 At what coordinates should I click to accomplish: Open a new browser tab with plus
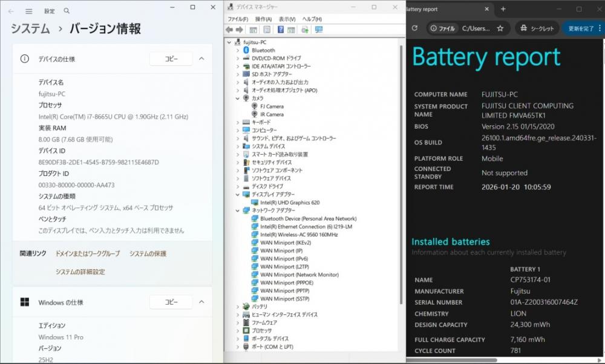point(503,9)
